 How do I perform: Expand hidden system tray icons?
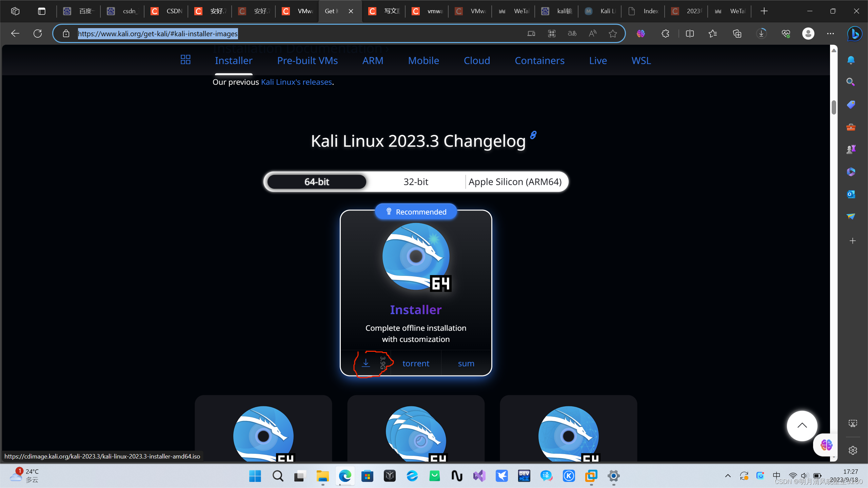pyautogui.click(x=728, y=476)
